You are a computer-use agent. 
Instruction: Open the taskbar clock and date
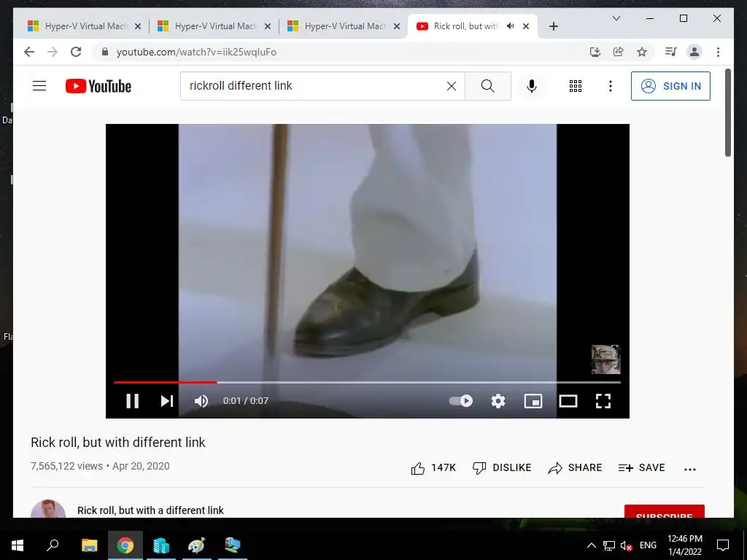click(x=684, y=545)
